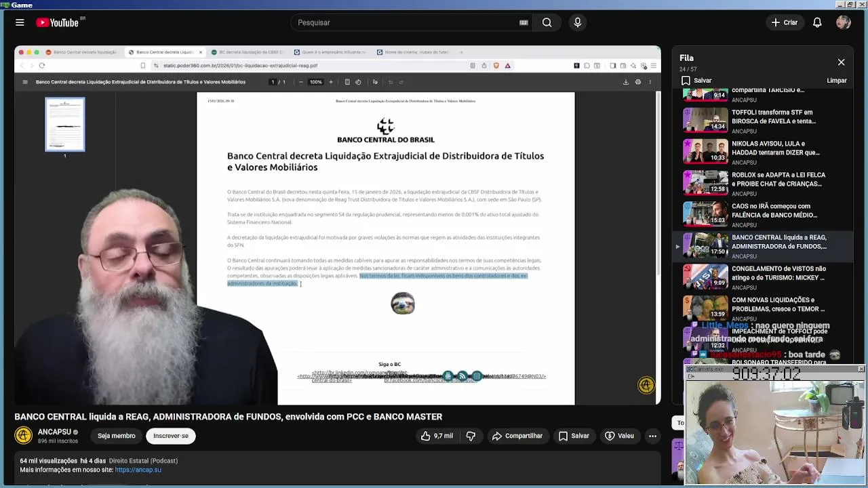Click the Brave shields icon in address bar
868x488 pixels.
point(496,66)
